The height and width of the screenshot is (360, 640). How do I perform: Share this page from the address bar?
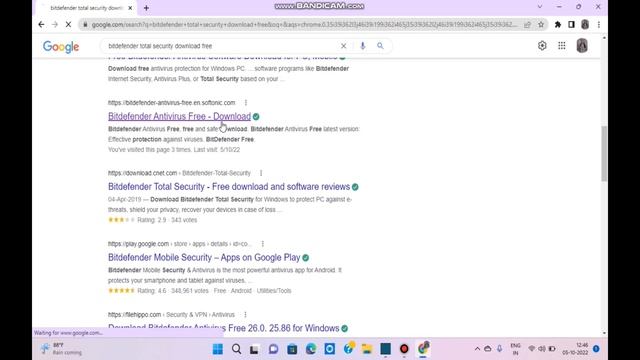point(527,24)
